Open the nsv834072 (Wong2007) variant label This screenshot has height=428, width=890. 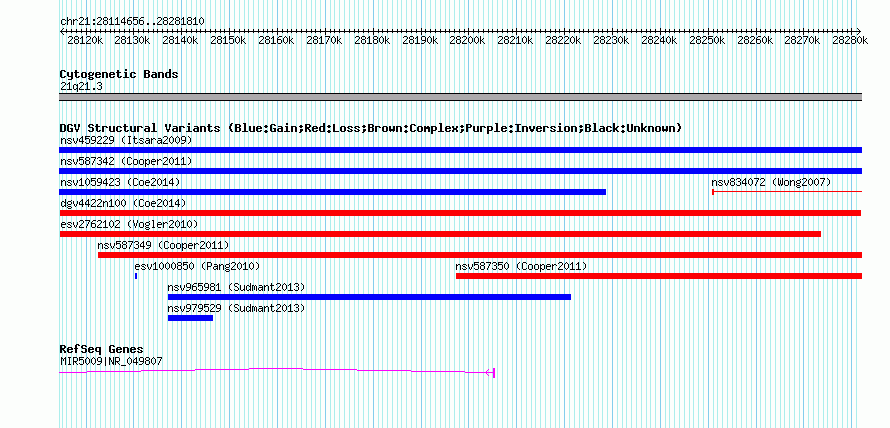coord(771,182)
